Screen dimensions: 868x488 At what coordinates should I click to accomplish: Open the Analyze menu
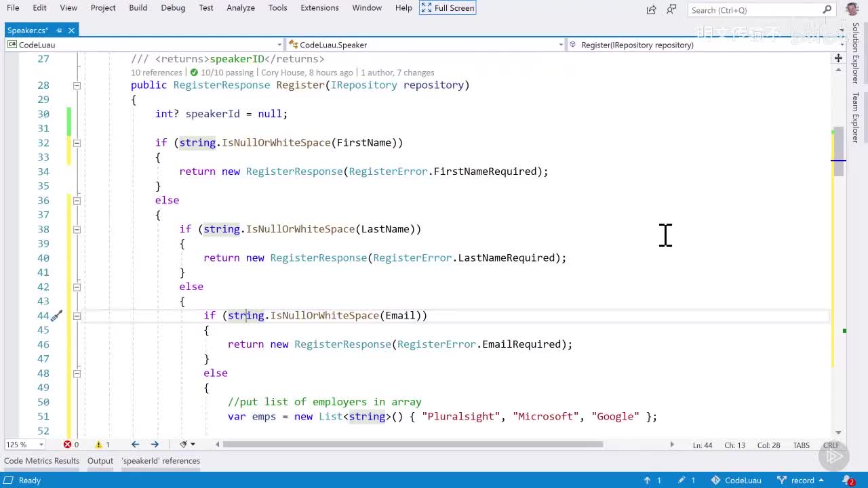click(241, 7)
